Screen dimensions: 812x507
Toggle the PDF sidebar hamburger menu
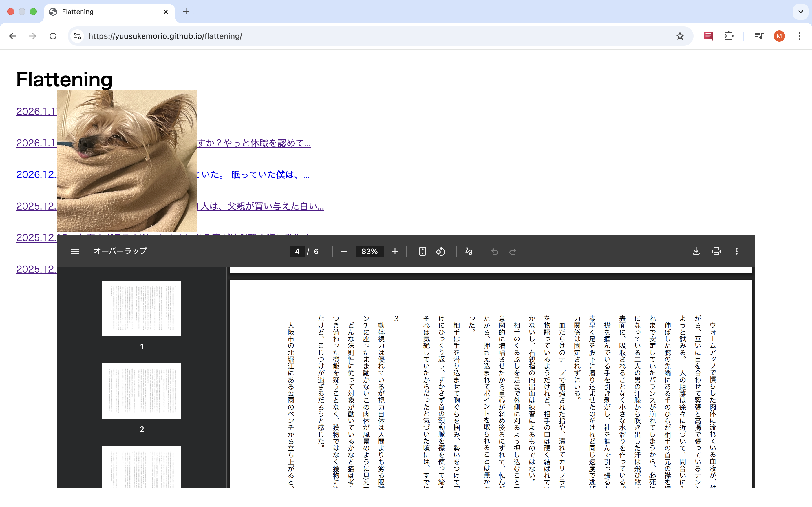pyautogui.click(x=75, y=251)
